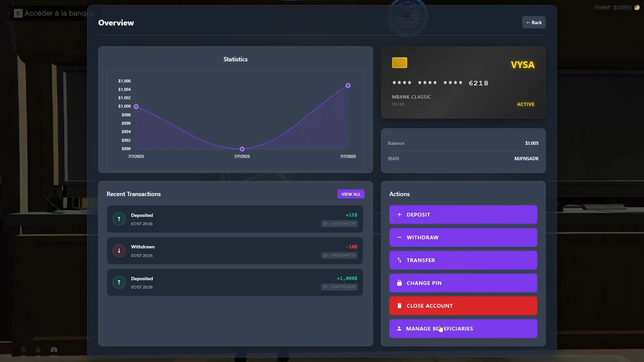Click the minus icon on Withdraw

point(399,237)
